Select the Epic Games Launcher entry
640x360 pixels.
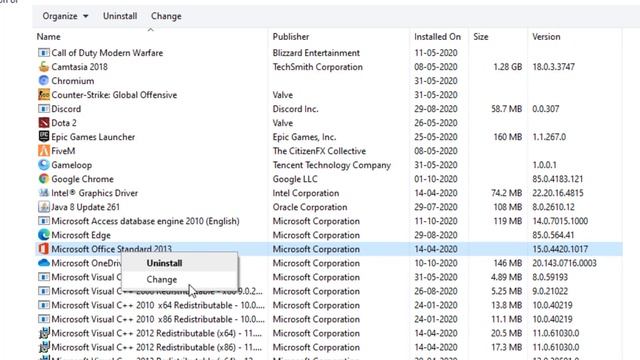click(93, 137)
